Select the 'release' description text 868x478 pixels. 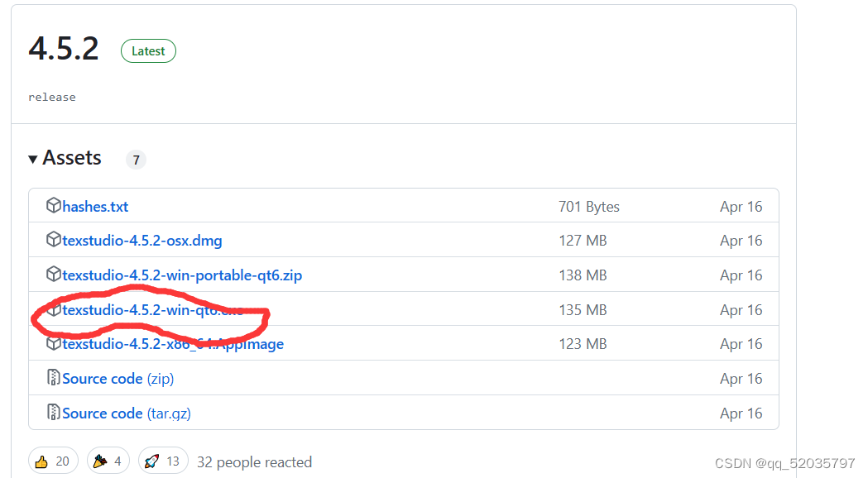tap(52, 98)
